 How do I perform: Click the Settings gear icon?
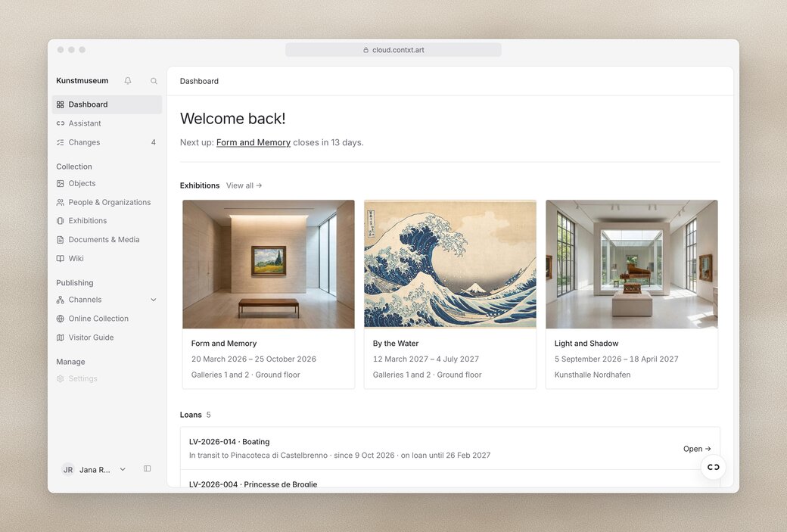61,379
